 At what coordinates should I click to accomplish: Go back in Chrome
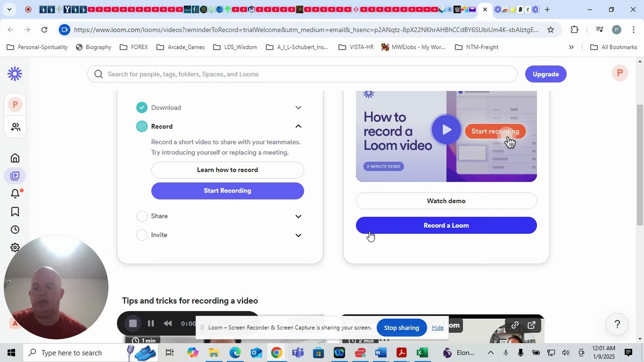pyautogui.click(x=11, y=30)
